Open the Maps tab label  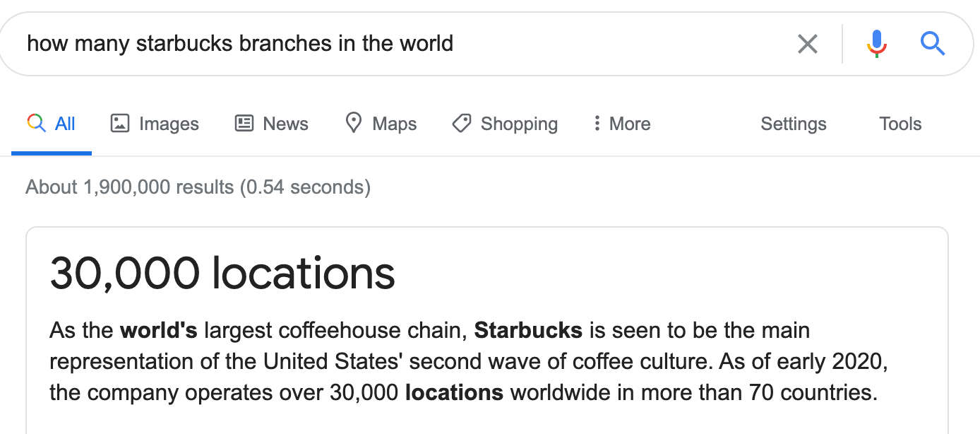tap(395, 124)
